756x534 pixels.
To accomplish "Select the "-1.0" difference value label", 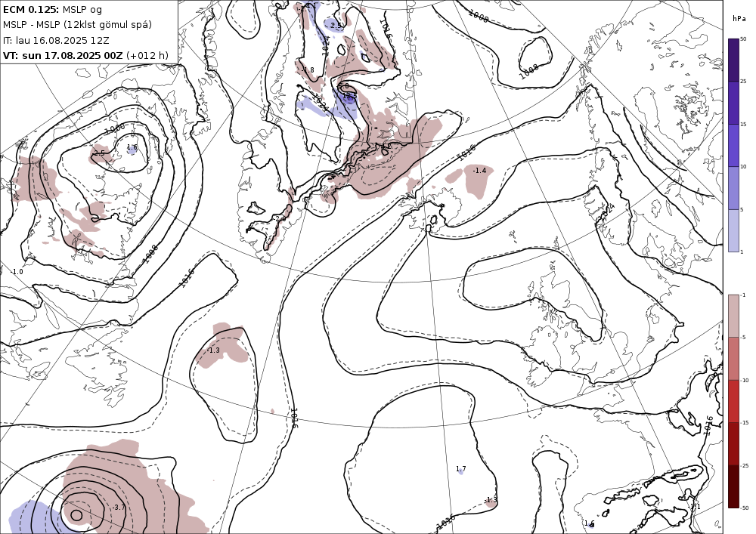I will coord(17,272).
